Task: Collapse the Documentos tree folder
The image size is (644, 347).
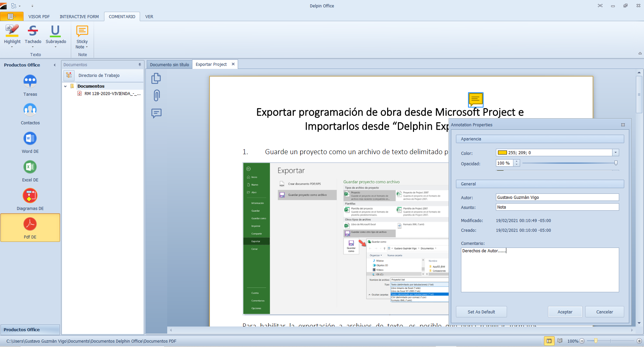Action: tap(65, 86)
